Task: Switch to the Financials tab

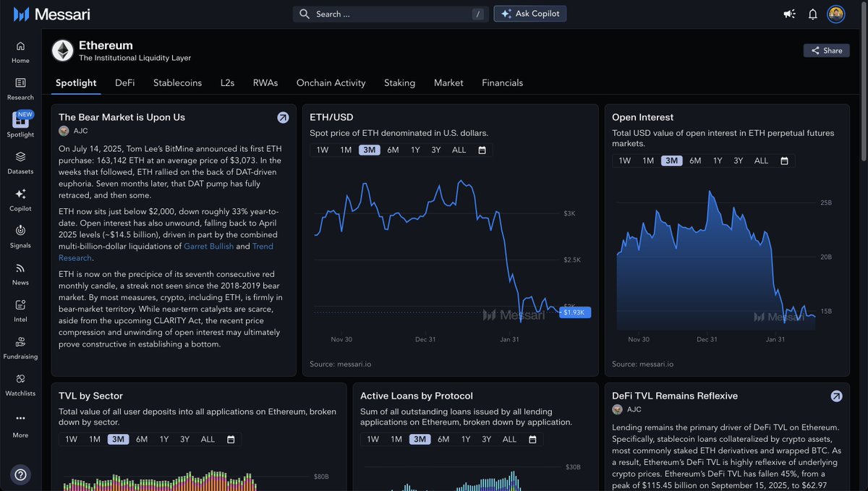Action: (502, 82)
